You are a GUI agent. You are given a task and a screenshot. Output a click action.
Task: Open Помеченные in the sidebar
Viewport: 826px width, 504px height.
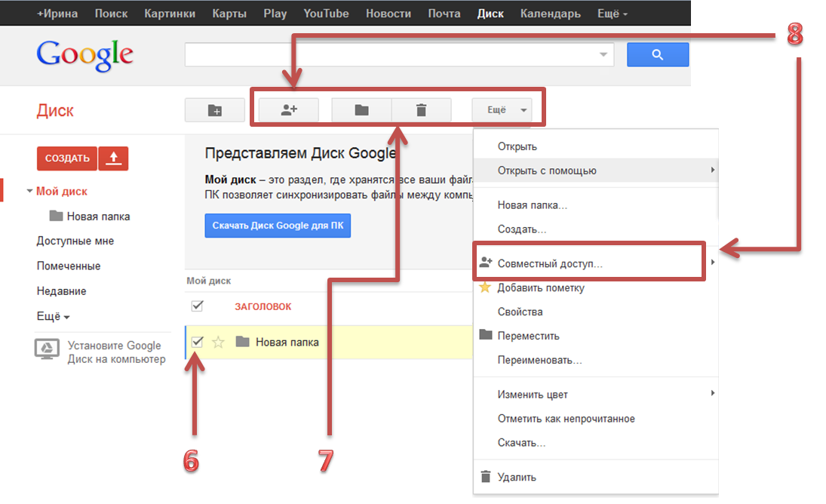(69, 266)
